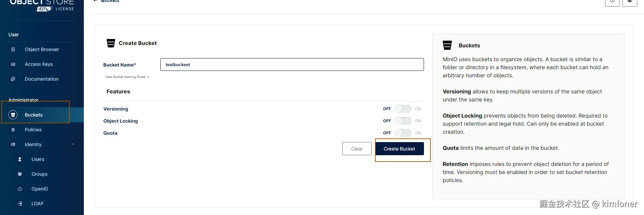This screenshot has width=644, height=215.
Task: Click the Bucket Name input field
Action: coord(292,64)
